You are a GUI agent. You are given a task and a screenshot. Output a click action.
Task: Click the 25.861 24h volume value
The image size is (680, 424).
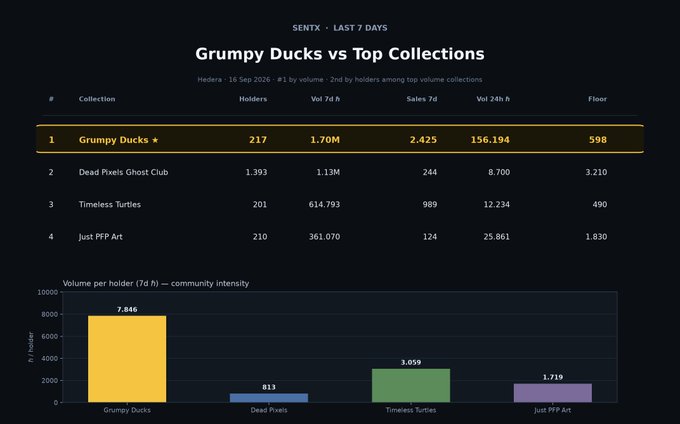497,237
